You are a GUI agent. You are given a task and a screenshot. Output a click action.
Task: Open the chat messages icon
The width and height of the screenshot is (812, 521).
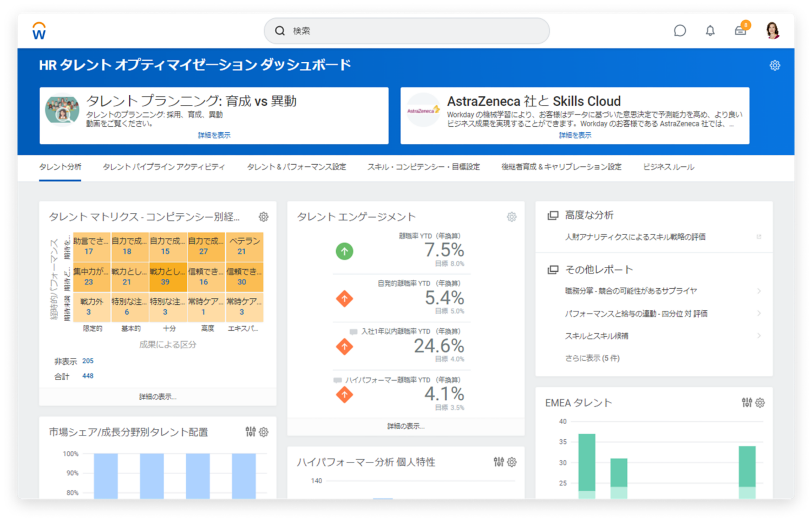tap(680, 31)
